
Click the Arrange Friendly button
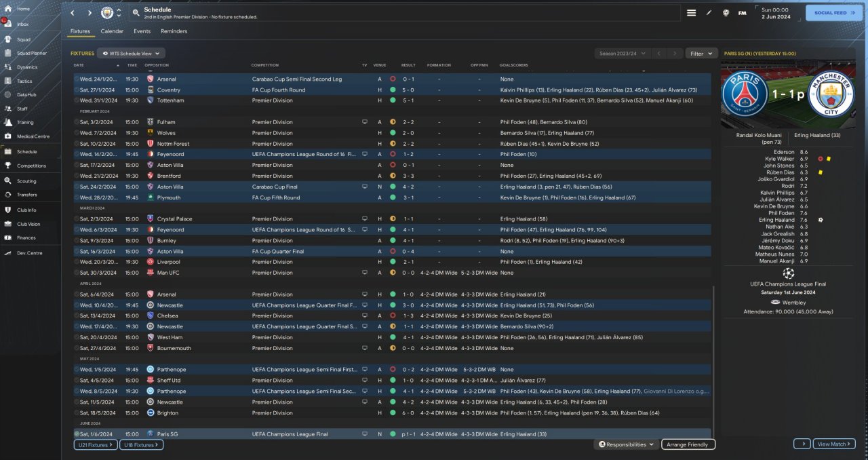click(688, 444)
